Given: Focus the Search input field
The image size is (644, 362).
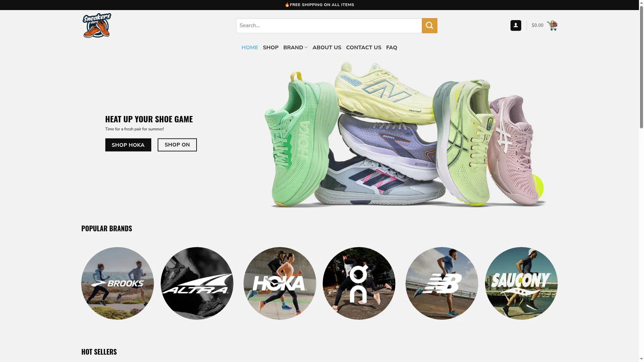Looking at the screenshot, I should (x=329, y=25).
